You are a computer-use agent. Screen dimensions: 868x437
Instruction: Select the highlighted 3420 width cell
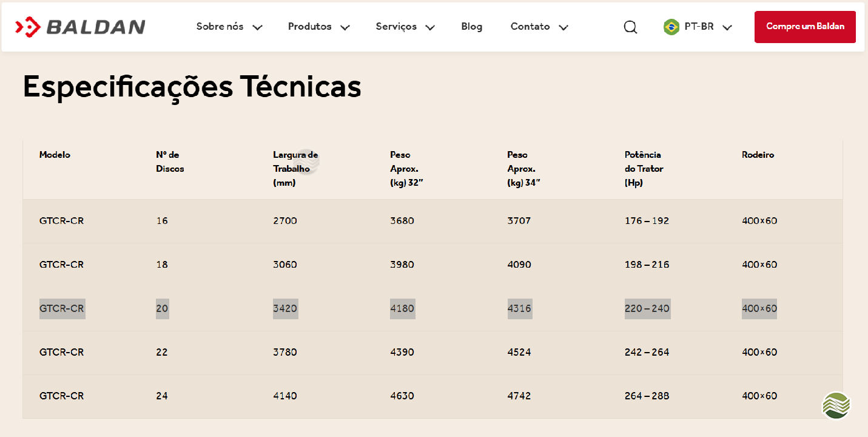285,308
